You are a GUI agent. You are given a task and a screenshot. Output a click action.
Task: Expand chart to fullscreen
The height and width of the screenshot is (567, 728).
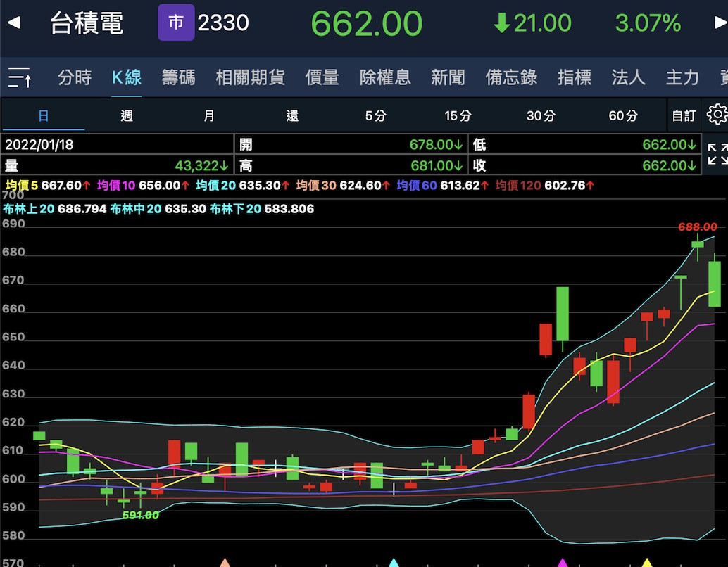coord(717,154)
